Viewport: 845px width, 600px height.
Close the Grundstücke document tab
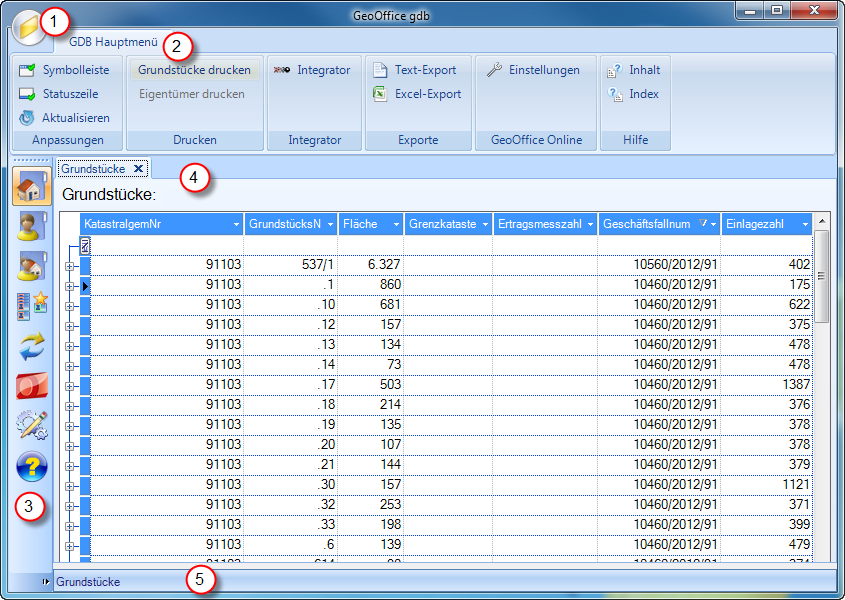139,169
